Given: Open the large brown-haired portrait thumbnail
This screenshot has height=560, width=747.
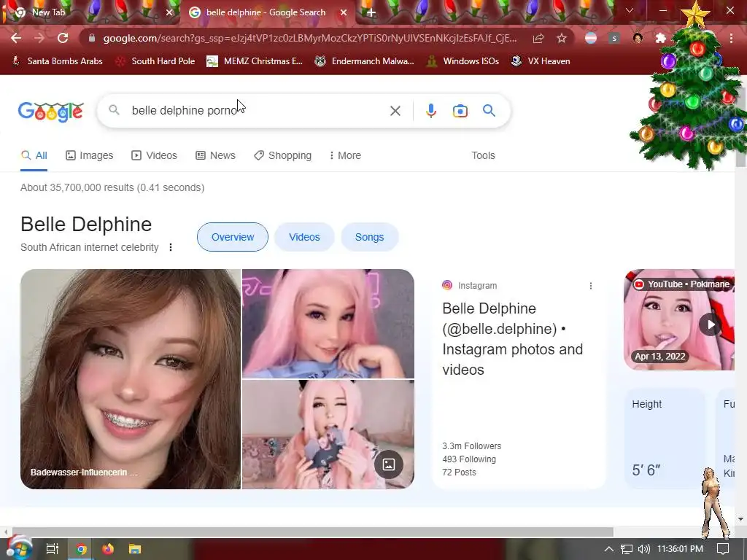Looking at the screenshot, I should point(131,379).
